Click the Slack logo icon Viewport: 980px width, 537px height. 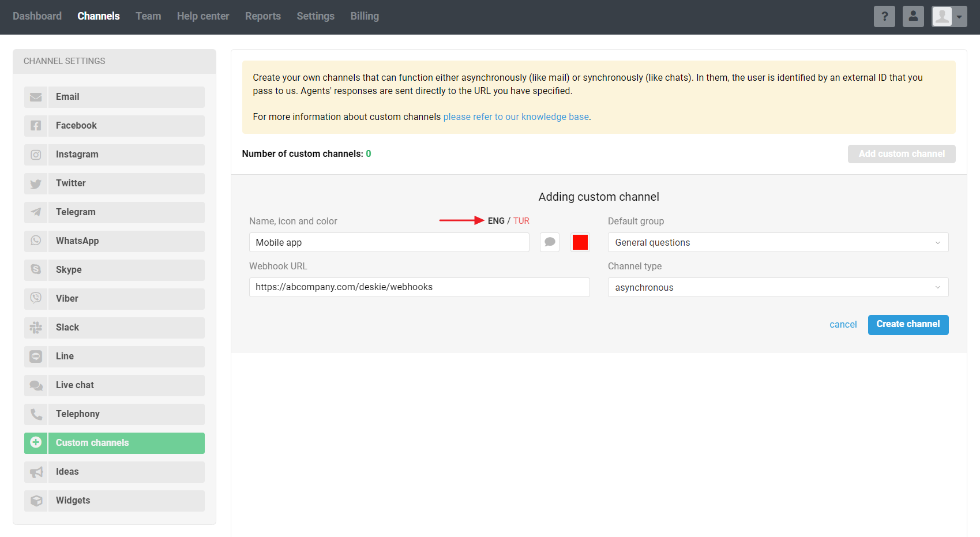point(36,328)
